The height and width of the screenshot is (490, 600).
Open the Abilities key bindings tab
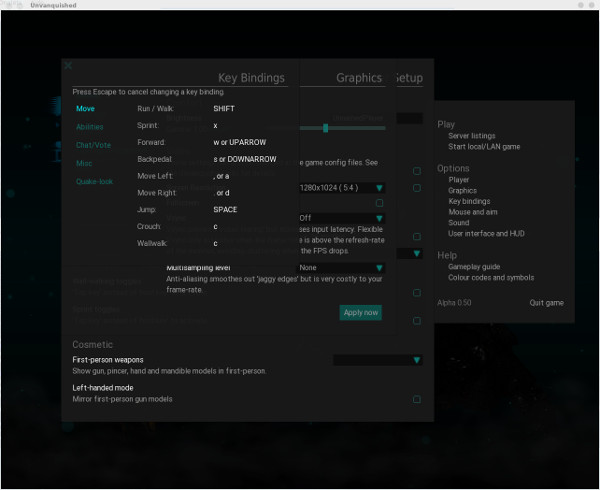[89, 127]
